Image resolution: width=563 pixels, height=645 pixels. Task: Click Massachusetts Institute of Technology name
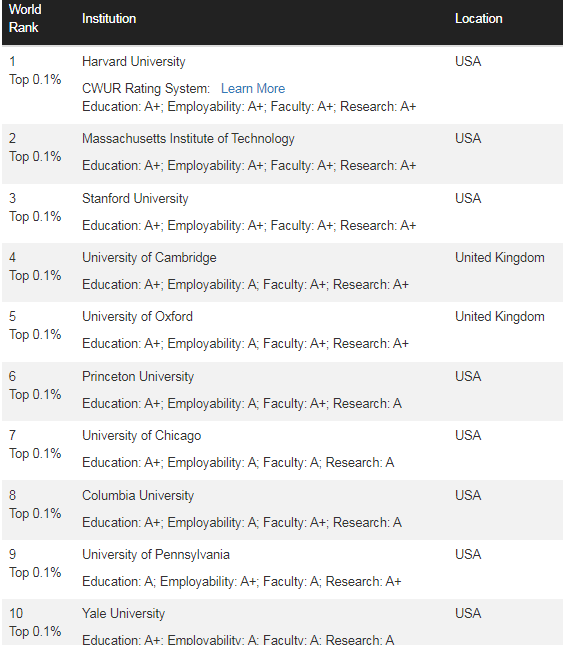tap(188, 139)
